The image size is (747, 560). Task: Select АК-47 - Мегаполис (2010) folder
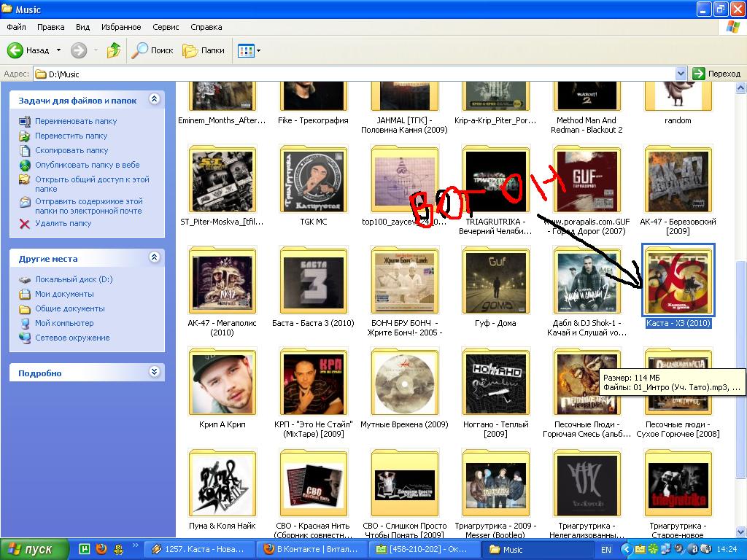(222, 281)
